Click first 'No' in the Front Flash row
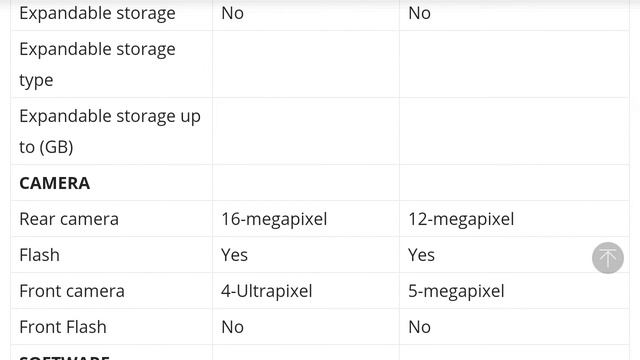 tap(233, 327)
